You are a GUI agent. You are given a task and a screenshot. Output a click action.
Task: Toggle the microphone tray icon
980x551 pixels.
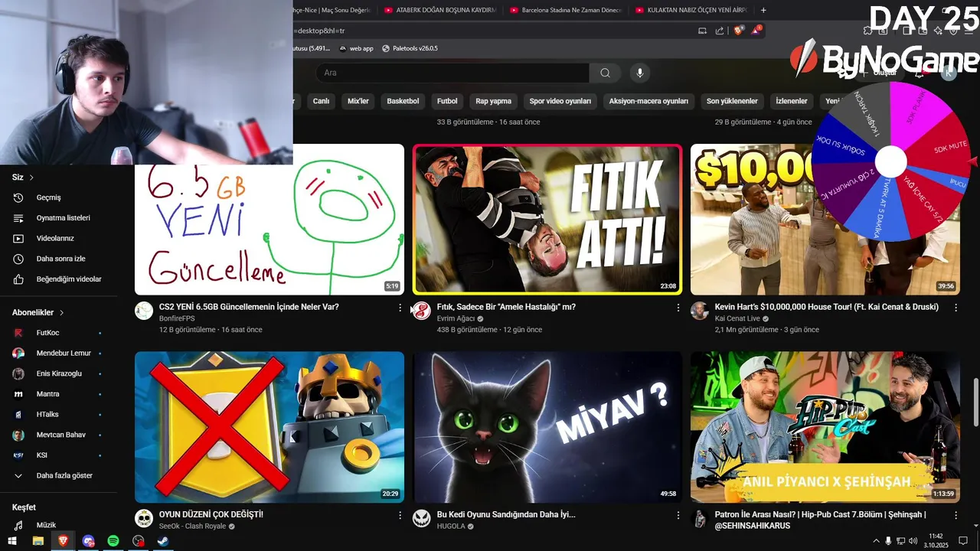(888, 541)
